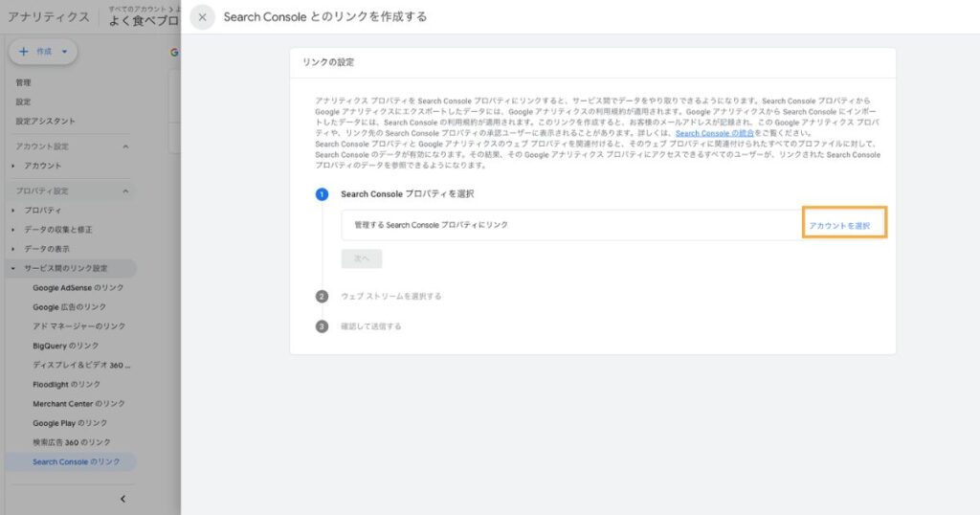Click the Search Console とのリンクを作成する title

325,17
